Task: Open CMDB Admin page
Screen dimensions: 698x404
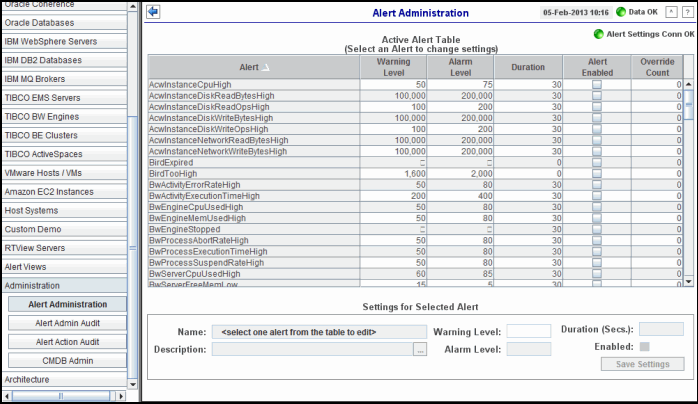Action: [x=68, y=361]
